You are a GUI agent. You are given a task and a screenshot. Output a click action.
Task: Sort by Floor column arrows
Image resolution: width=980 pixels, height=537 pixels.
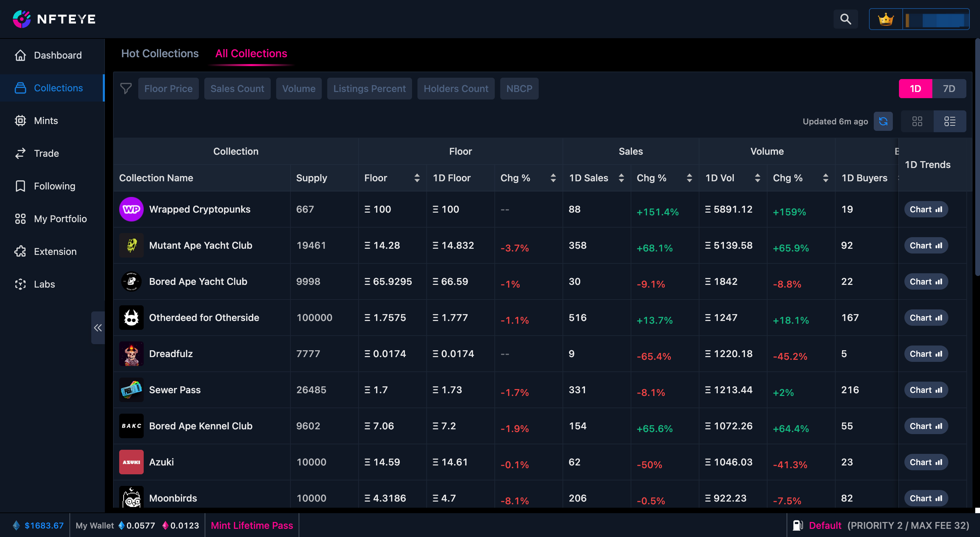pos(417,178)
